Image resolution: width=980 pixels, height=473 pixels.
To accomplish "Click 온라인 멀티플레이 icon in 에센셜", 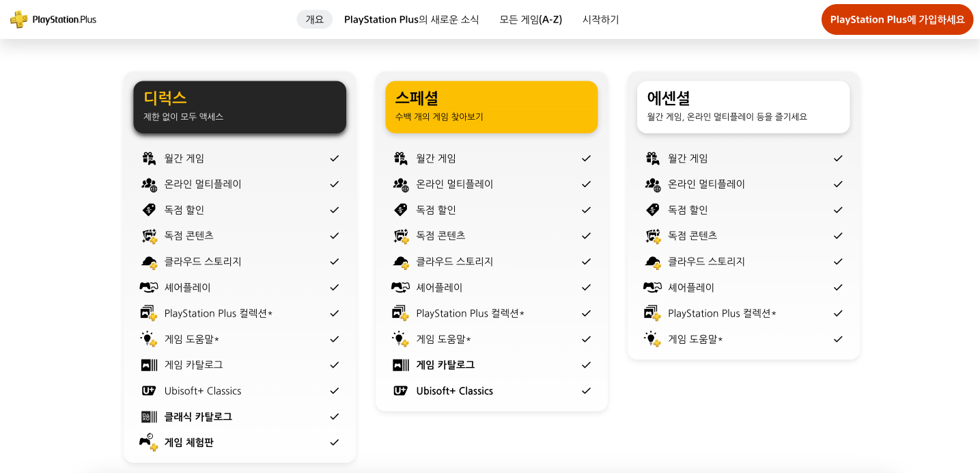I will pyautogui.click(x=653, y=184).
